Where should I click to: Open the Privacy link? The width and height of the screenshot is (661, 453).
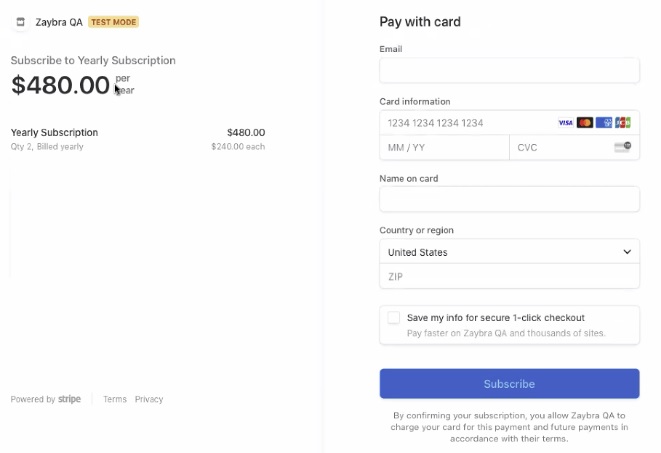[149, 399]
